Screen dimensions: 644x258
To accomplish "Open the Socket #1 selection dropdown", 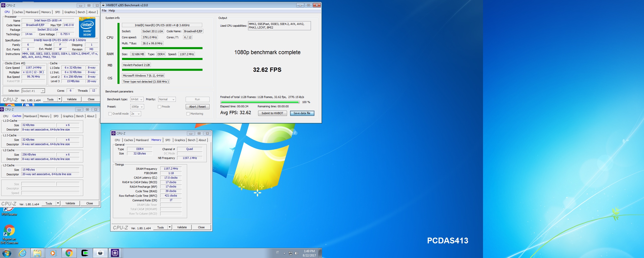I will point(33,91).
